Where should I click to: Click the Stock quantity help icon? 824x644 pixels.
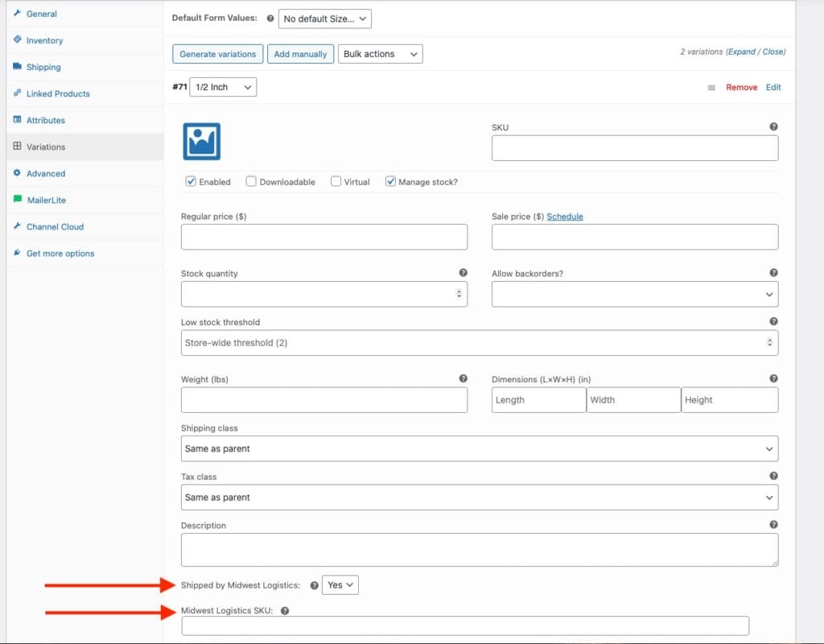coord(463,273)
